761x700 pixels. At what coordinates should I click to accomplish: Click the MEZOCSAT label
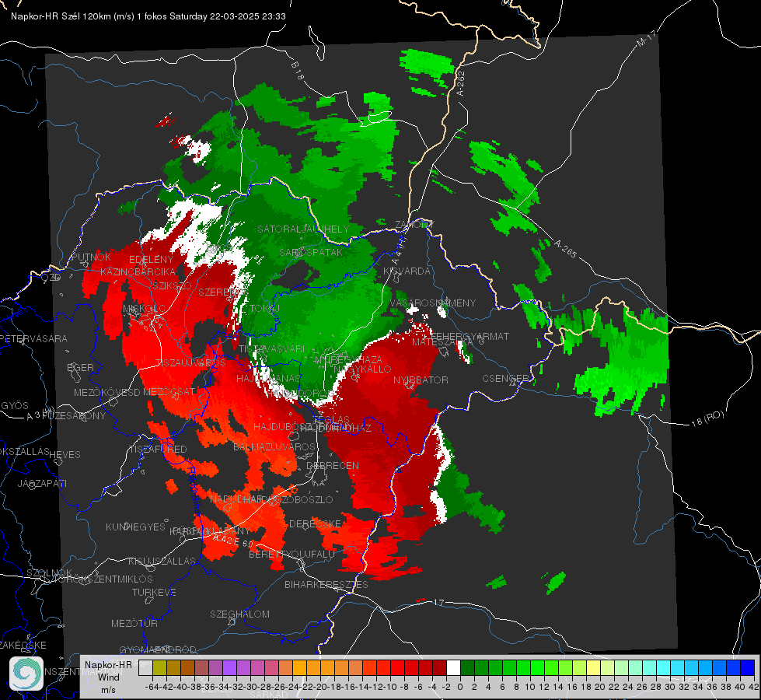click(x=169, y=391)
